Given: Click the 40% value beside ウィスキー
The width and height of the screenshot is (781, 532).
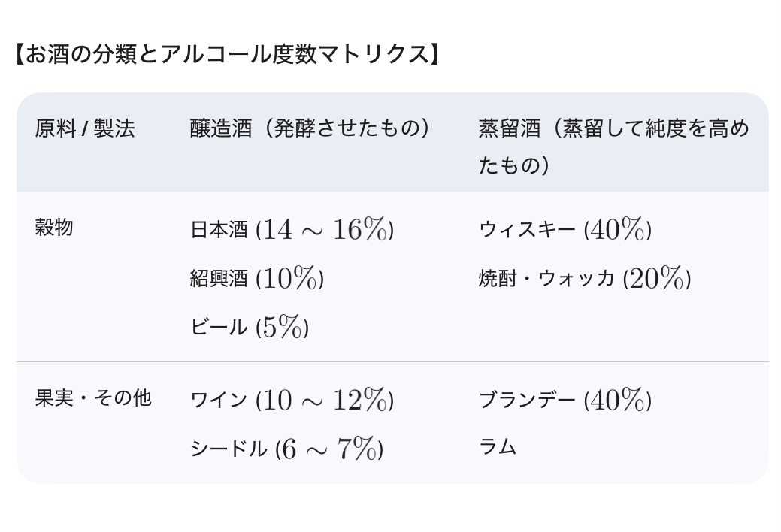Looking at the screenshot, I should click(x=618, y=230).
